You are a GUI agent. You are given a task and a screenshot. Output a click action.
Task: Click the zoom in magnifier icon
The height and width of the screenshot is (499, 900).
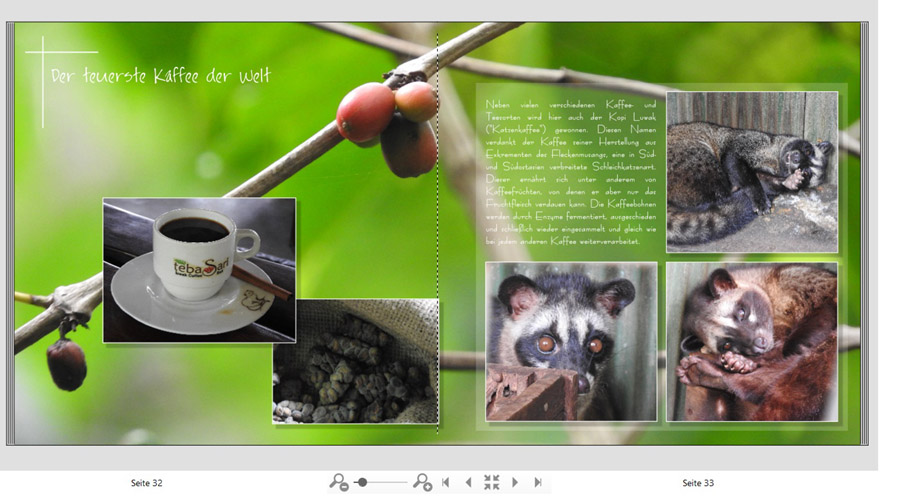coord(422,482)
